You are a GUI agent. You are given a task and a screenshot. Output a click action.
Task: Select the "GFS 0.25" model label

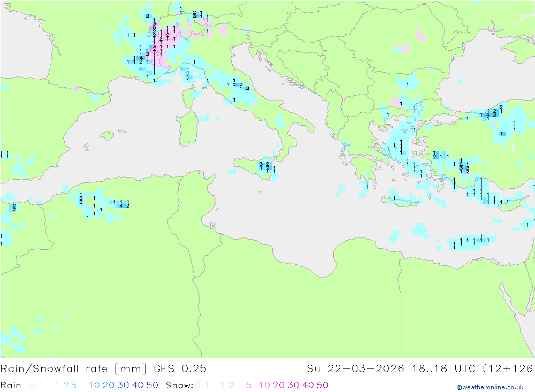click(180, 369)
